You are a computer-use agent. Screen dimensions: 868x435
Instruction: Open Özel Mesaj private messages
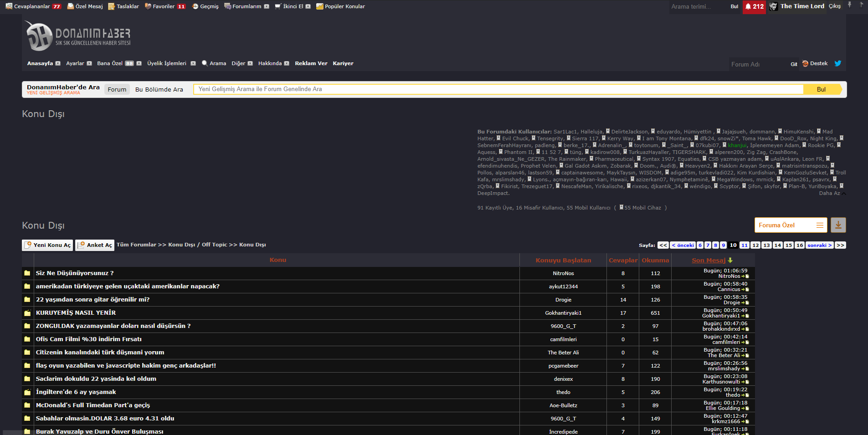click(x=85, y=6)
